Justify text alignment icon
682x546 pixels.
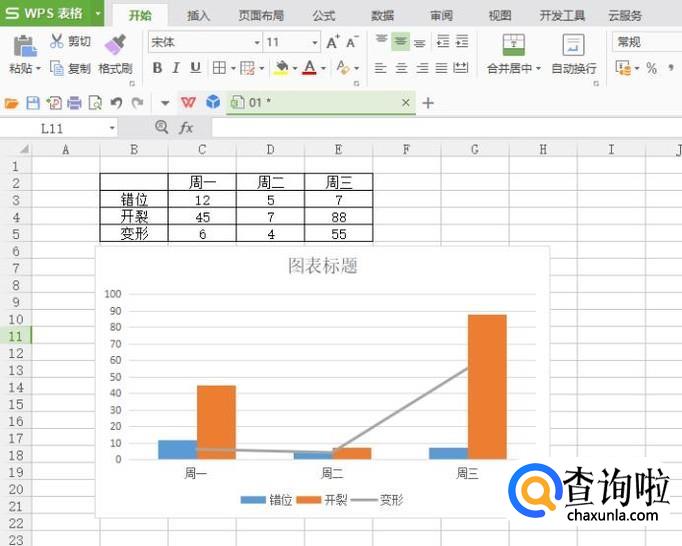(441, 68)
